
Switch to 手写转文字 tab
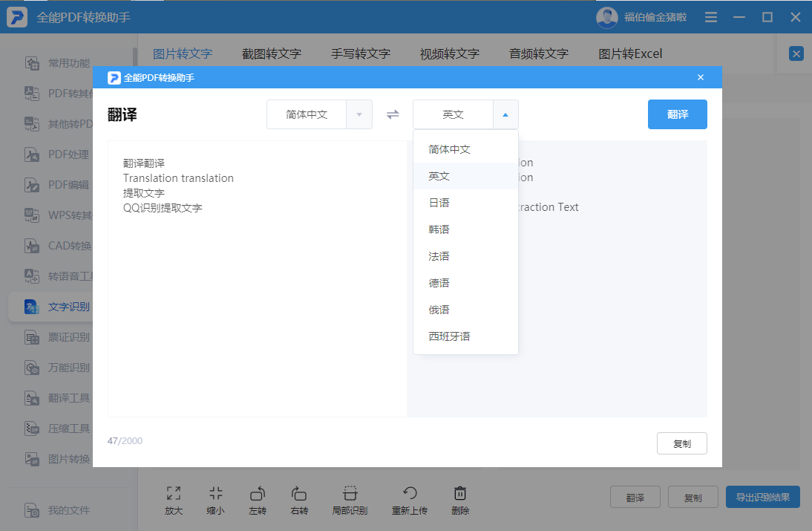point(361,54)
